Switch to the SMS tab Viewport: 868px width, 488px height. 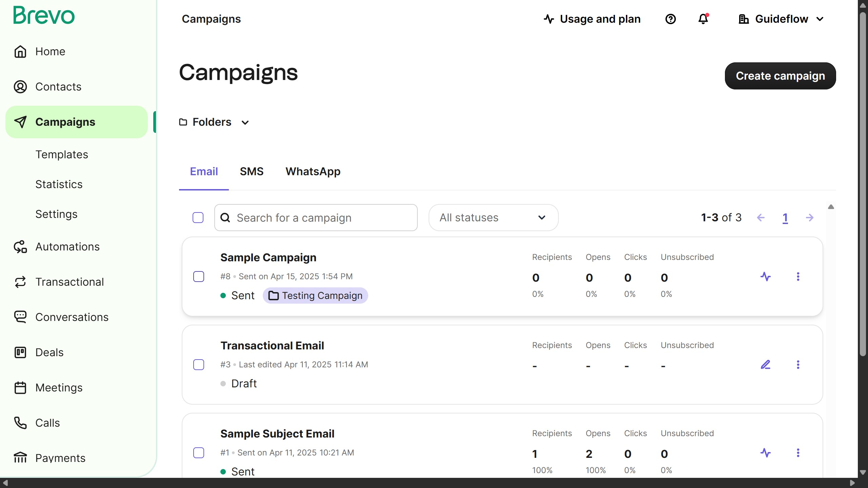point(251,171)
